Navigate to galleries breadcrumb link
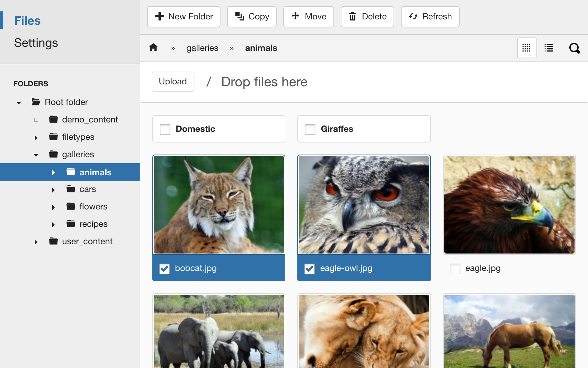This screenshot has width=588, height=368. click(202, 48)
